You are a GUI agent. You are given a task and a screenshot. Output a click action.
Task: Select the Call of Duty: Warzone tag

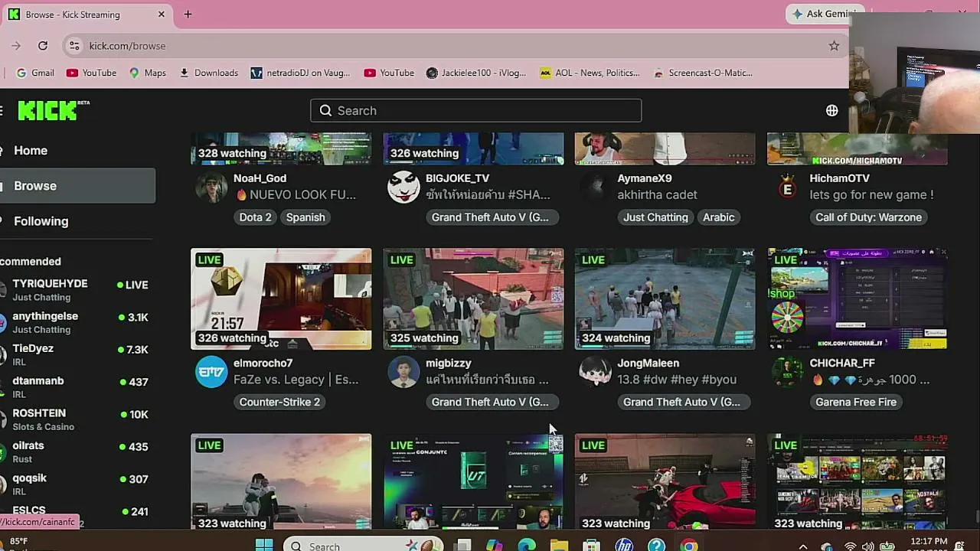pos(868,217)
